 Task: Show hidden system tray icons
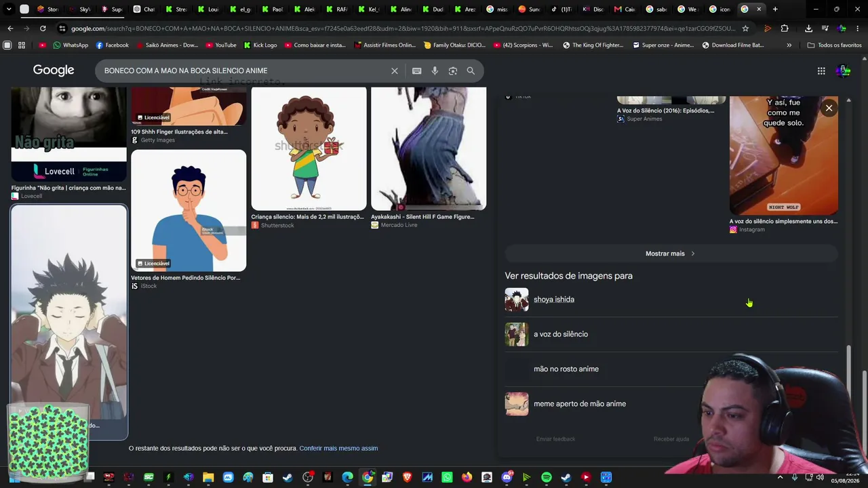coord(780,477)
